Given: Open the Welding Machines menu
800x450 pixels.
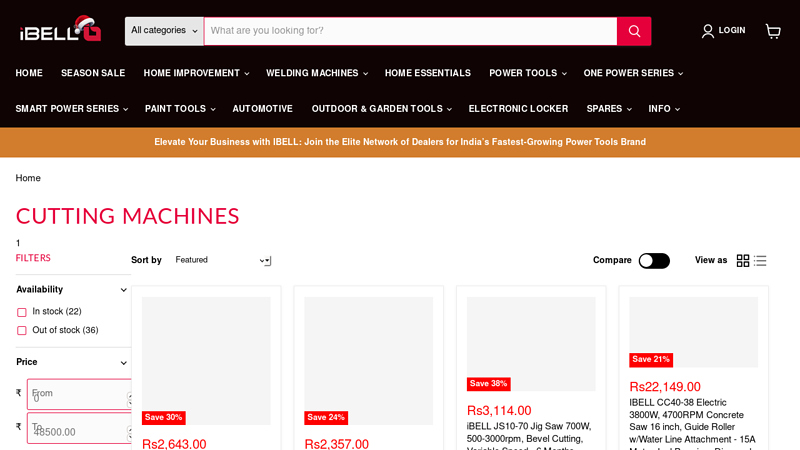Looking at the screenshot, I should click(316, 73).
